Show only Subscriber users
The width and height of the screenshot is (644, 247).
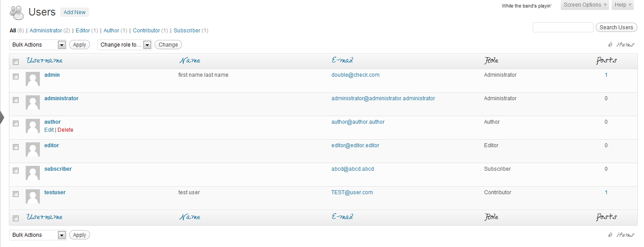click(x=187, y=31)
